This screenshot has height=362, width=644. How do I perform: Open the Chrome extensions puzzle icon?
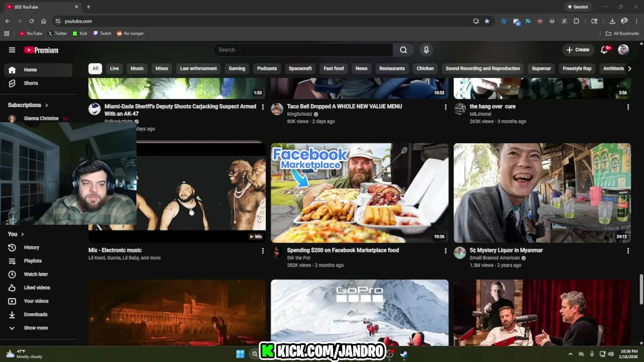coord(577,21)
